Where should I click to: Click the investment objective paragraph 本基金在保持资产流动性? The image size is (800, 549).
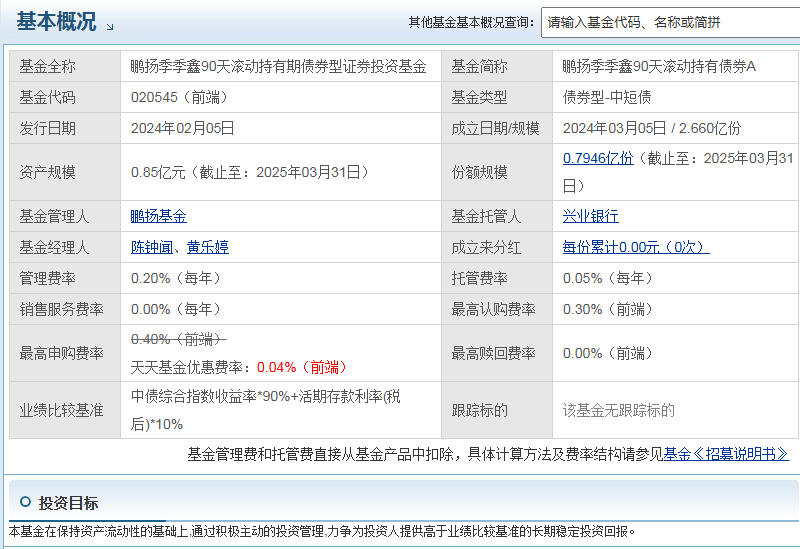click(x=322, y=532)
